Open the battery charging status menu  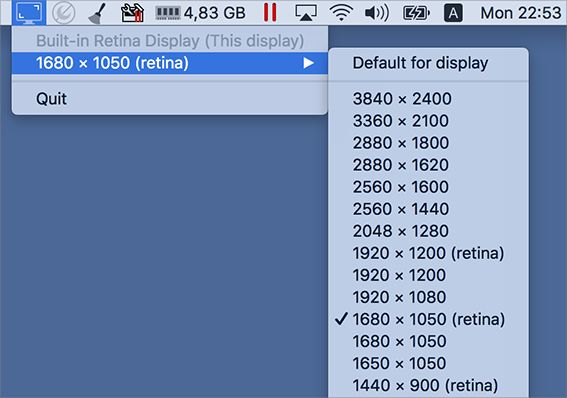point(416,13)
